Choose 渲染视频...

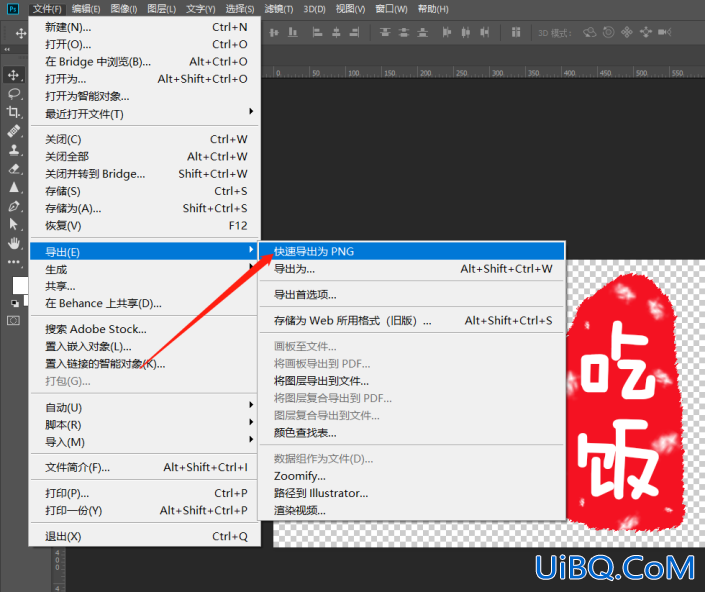pyautogui.click(x=412, y=511)
